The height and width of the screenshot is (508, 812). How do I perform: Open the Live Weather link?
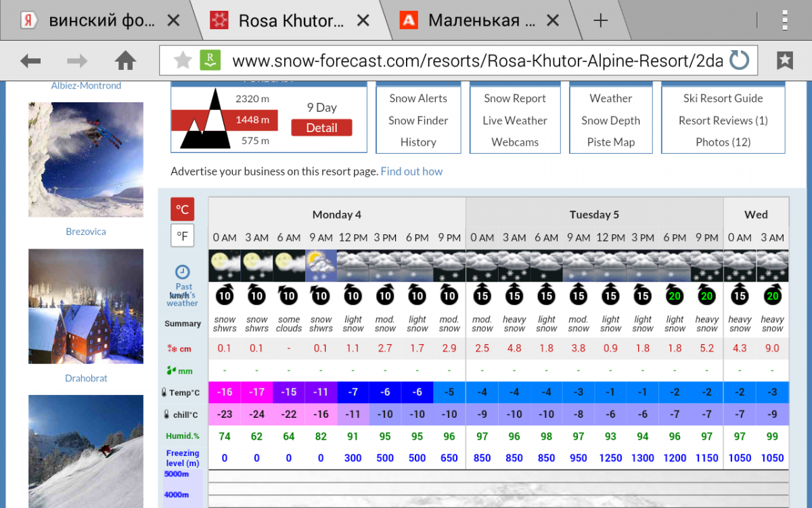point(515,121)
